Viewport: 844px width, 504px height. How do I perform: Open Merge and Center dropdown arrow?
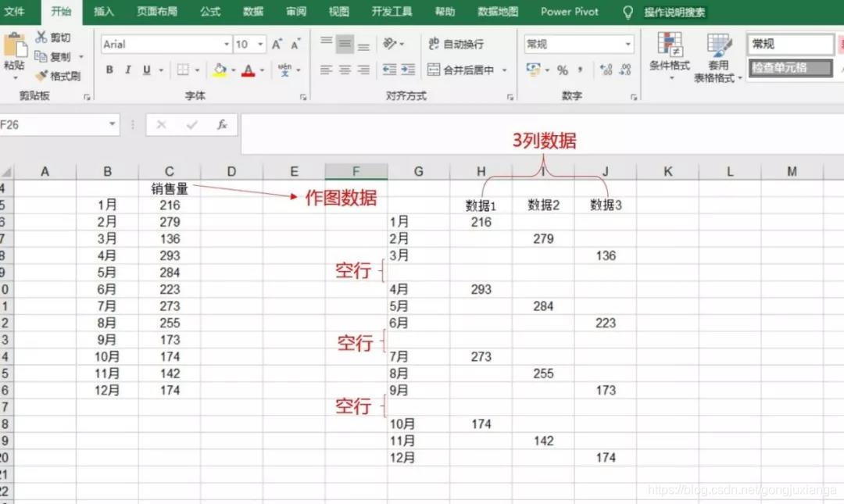pos(504,70)
